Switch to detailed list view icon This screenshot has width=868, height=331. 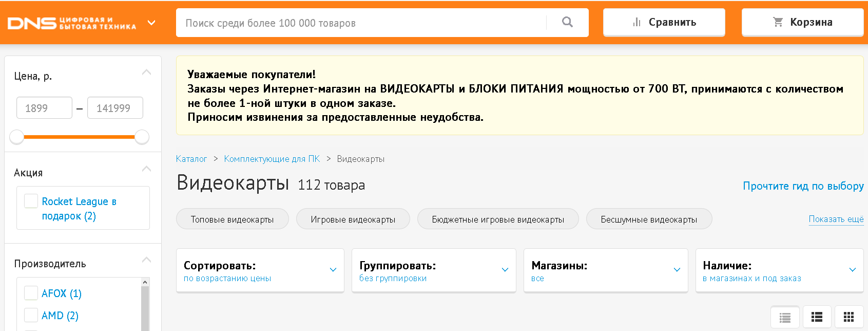(785, 318)
